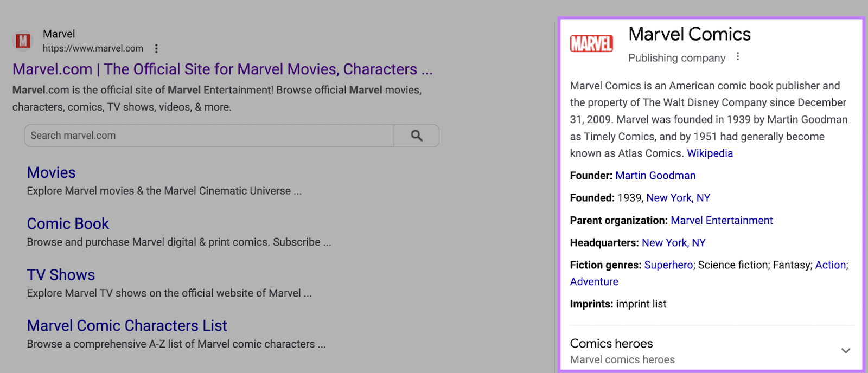Open Marvel Comic Characters List link
868x373 pixels.
tap(127, 325)
